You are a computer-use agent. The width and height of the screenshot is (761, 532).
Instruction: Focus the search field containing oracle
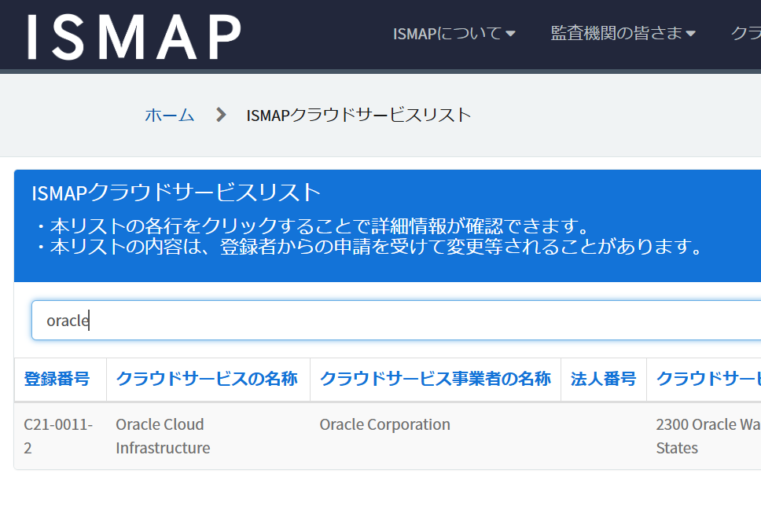point(396,321)
